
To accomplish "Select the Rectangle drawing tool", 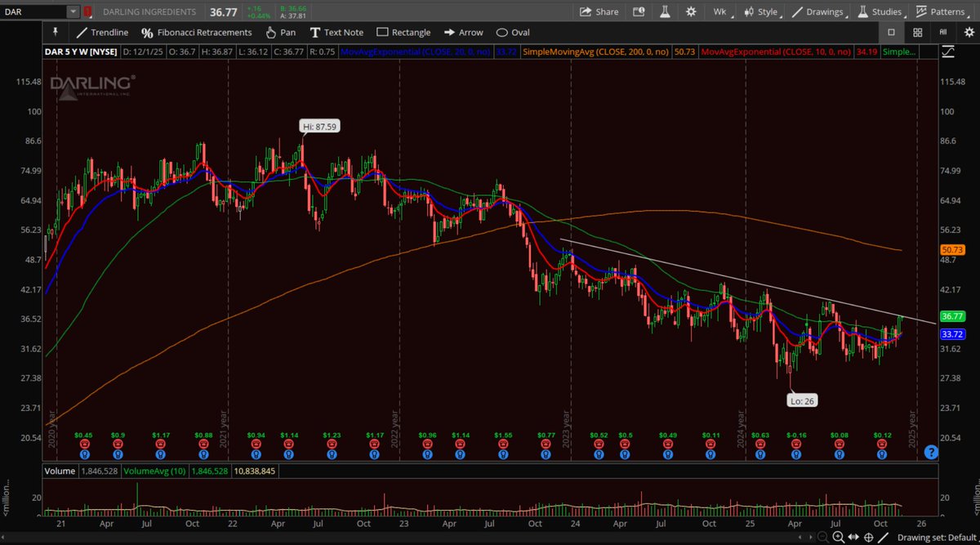I will [x=403, y=32].
